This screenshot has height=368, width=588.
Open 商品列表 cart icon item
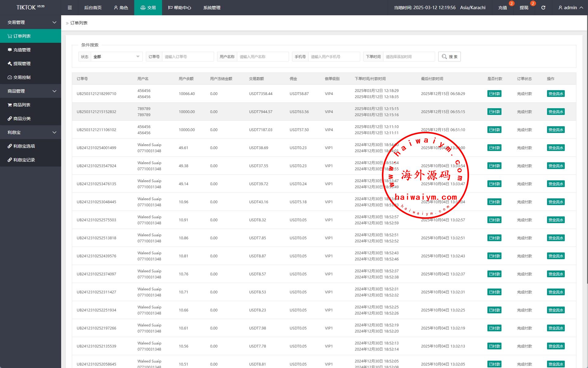click(x=19, y=105)
